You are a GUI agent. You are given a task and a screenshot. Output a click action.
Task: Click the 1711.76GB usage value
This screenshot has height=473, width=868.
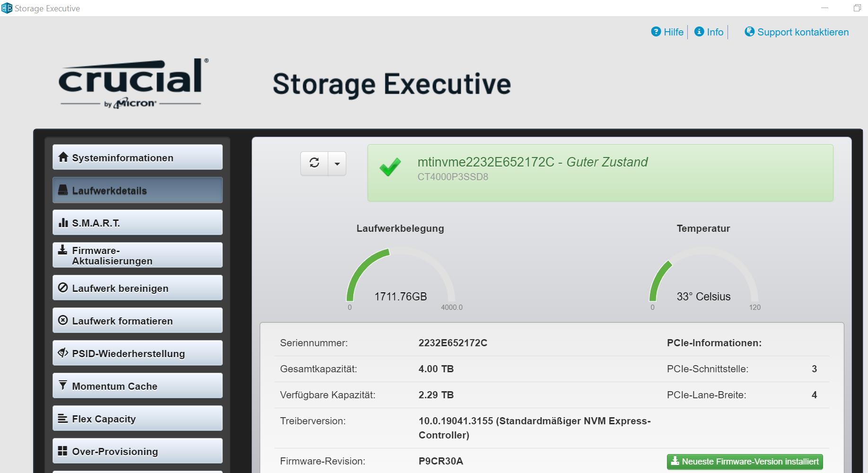coord(401,297)
